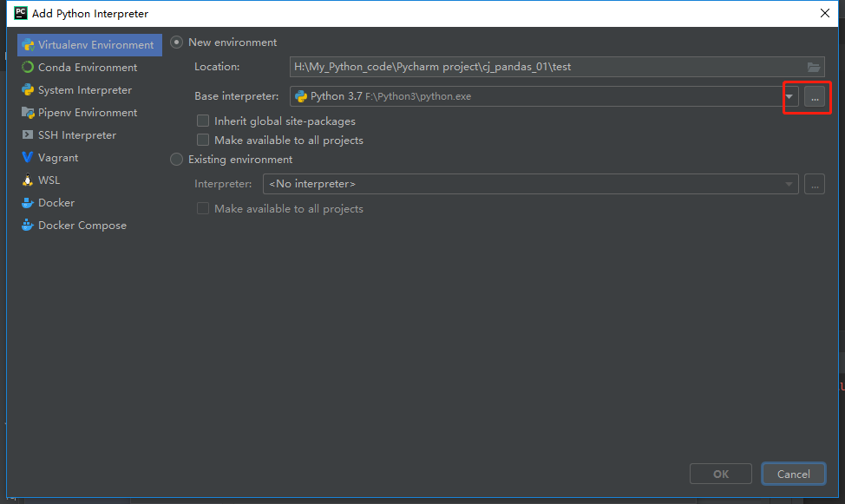The image size is (845, 504).
Task: Select the Vagrant interpreter type
Action: pos(58,157)
